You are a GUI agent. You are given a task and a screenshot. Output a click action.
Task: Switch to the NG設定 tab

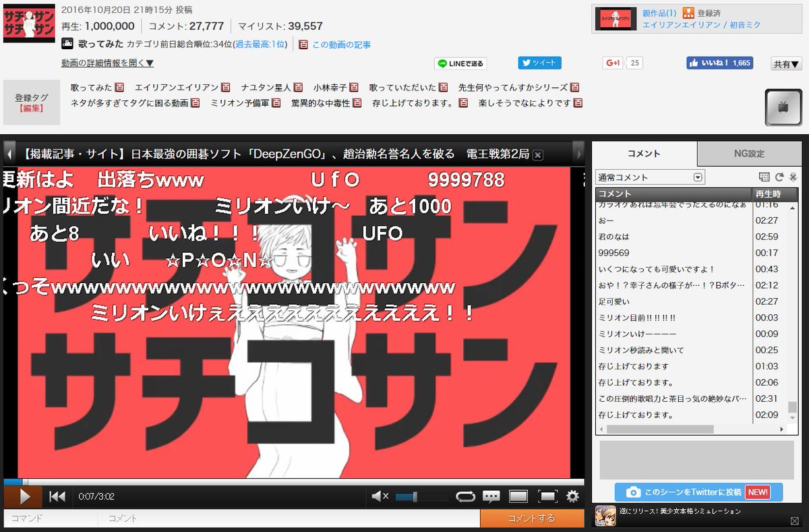tap(749, 154)
